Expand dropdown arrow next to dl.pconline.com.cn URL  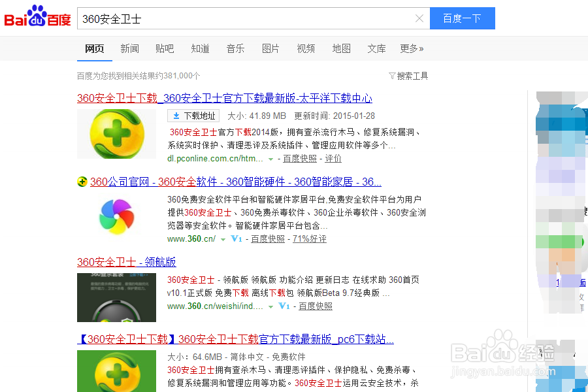[x=270, y=159]
